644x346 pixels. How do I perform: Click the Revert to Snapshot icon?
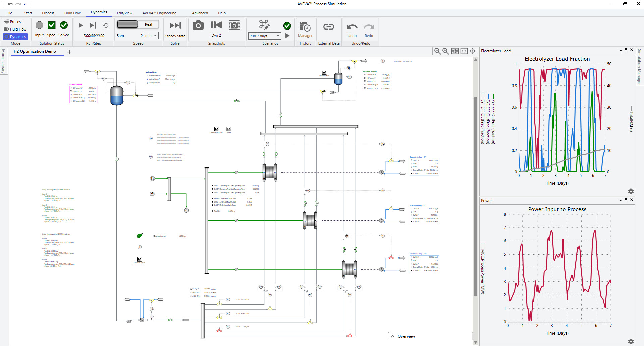[x=216, y=25]
